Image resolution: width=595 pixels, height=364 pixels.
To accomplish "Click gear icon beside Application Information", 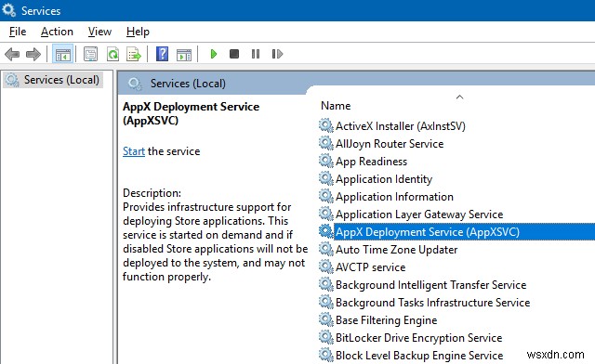I will [326, 196].
